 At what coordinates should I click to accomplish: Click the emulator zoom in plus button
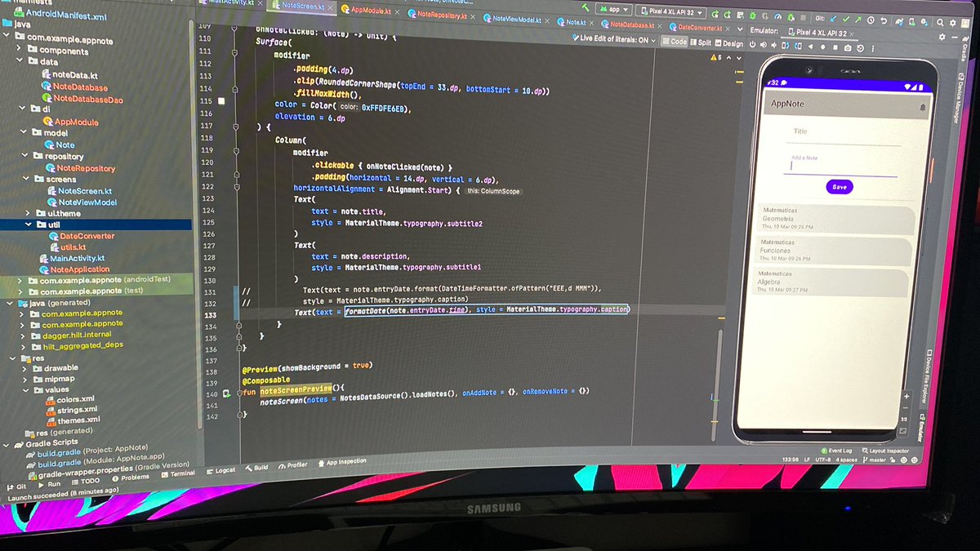pyautogui.click(x=906, y=396)
